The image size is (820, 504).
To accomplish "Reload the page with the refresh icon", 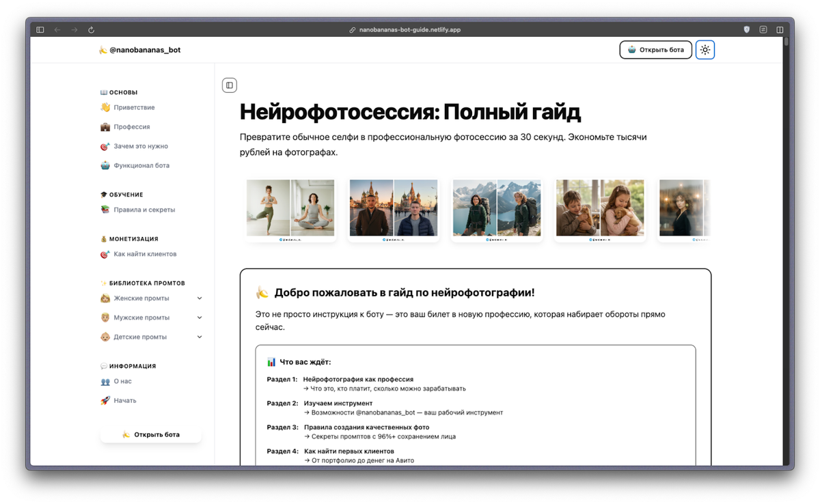I will [x=91, y=30].
